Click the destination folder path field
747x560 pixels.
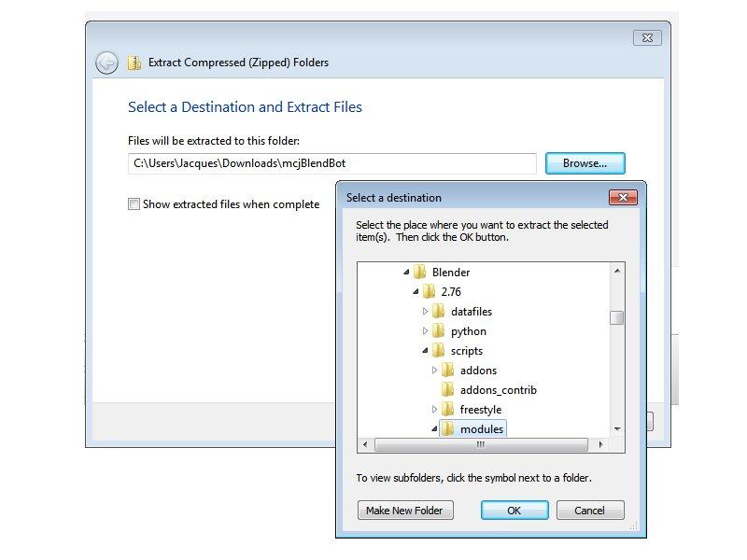pos(331,163)
